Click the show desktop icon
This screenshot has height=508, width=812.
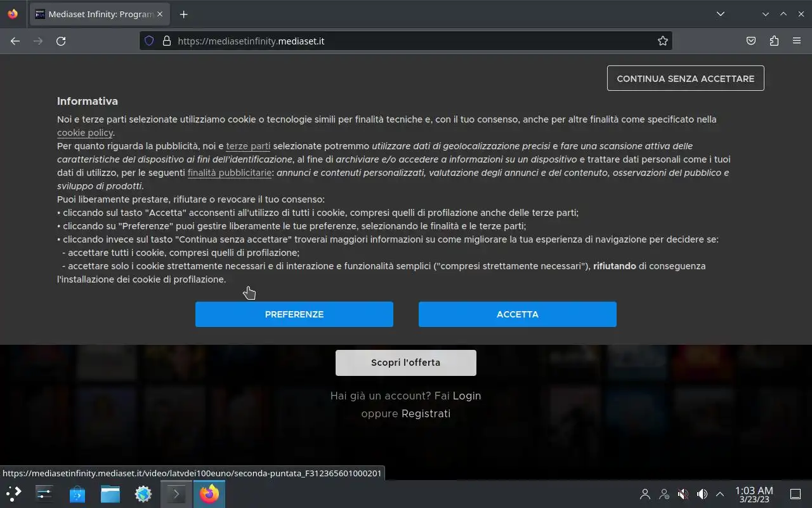[796, 493]
